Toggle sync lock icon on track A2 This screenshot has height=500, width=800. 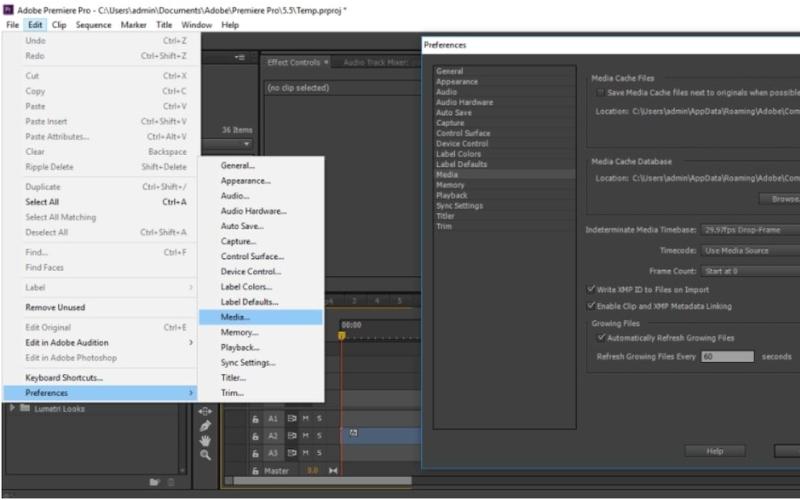(x=292, y=436)
